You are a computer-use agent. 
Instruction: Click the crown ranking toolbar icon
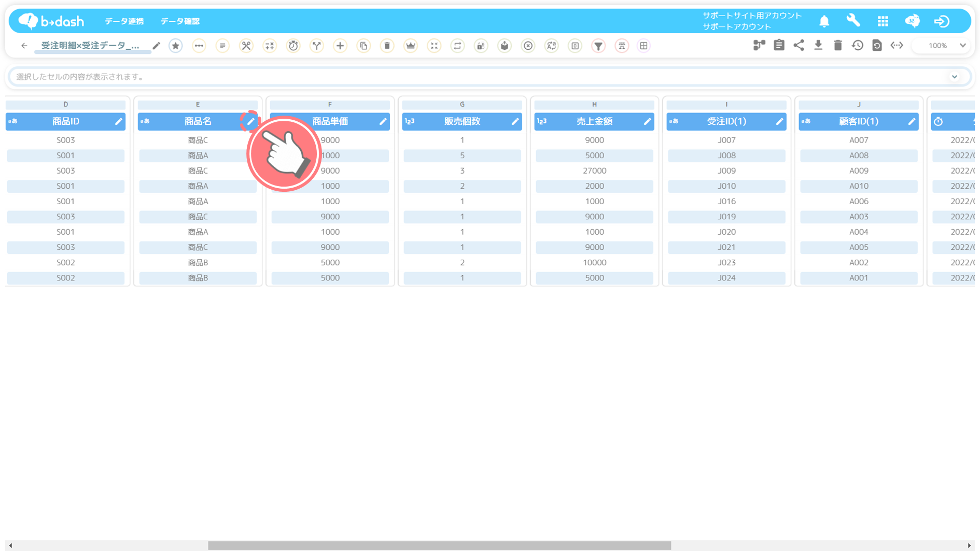(x=411, y=46)
